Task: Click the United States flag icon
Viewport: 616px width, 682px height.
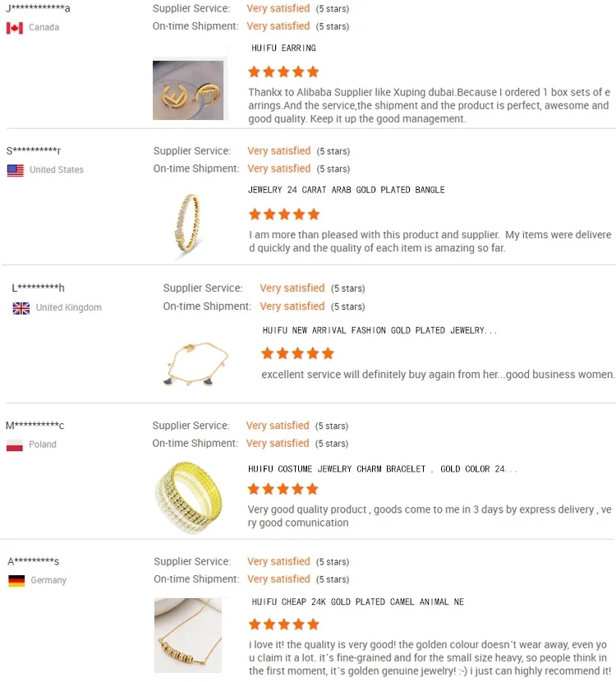Action: tap(15, 170)
